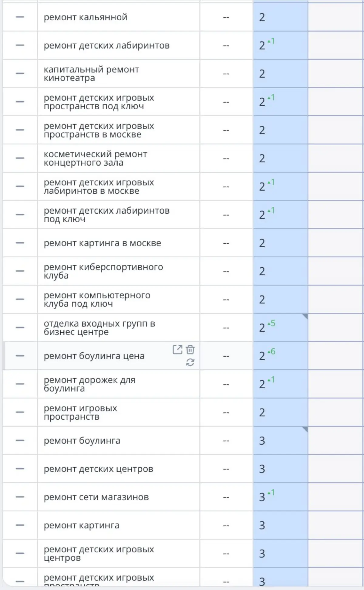Click the +6 change indicator
364x590 pixels.
(271, 351)
